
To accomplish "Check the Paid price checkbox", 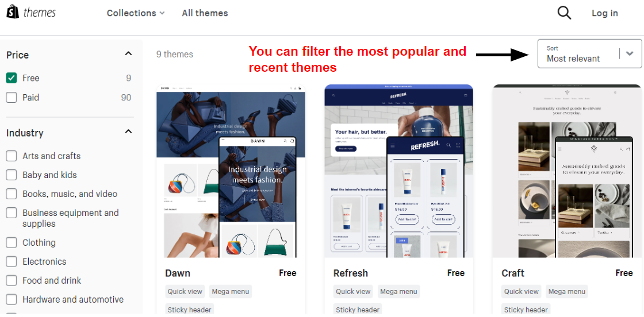I will [x=11, y=98].
